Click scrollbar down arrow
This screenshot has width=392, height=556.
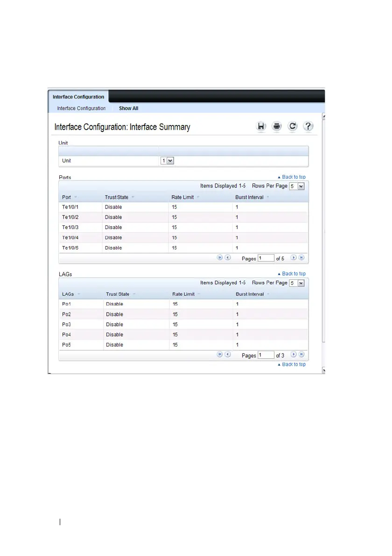[x=323, y=370]
